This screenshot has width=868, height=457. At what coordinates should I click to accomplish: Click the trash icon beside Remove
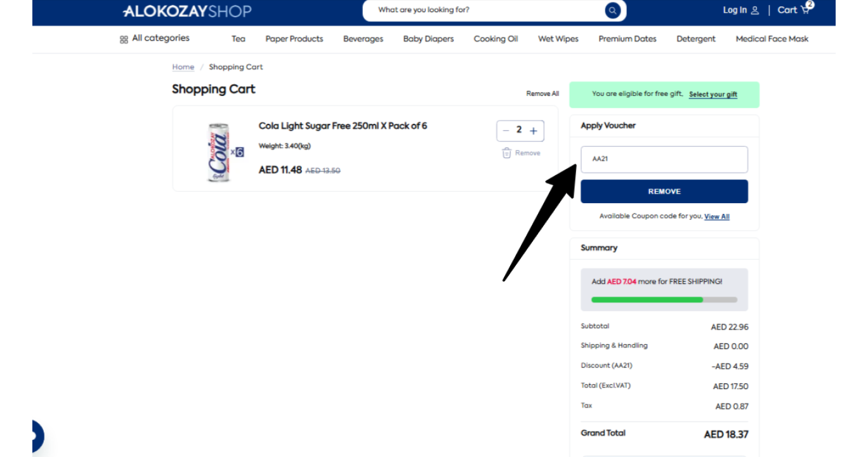coord(506,153)
